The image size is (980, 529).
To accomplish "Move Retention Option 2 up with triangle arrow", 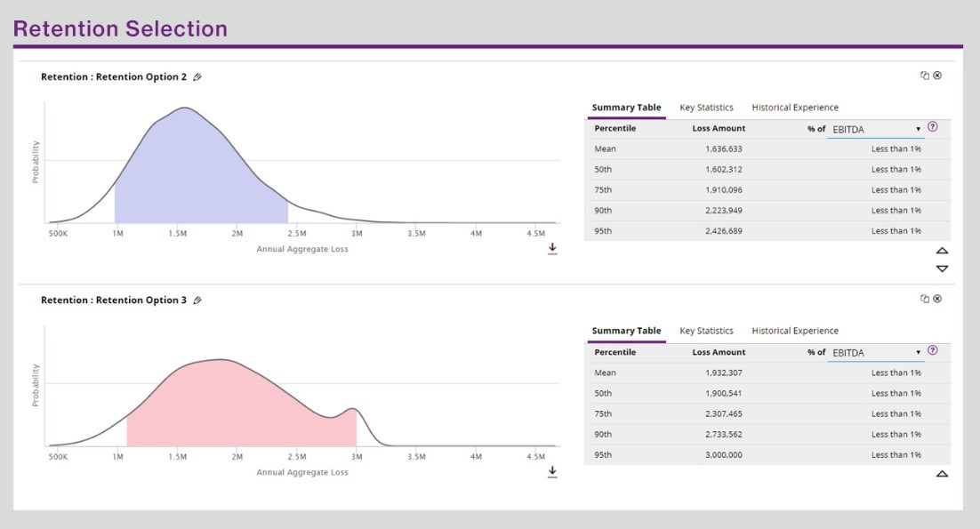I will point(942,252).
